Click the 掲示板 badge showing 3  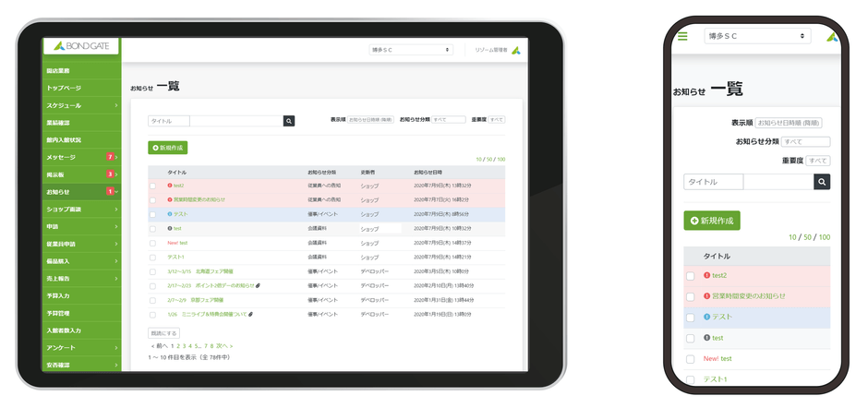pos(110,174)
